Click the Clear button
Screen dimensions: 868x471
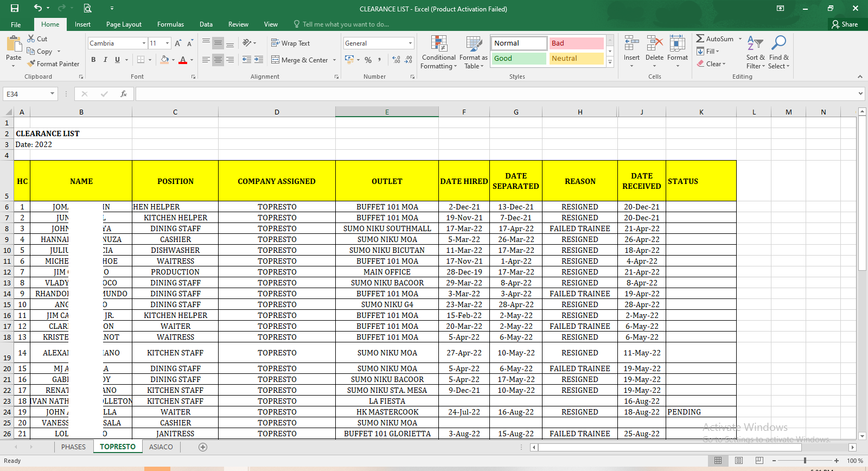click(x=711, y=63)
